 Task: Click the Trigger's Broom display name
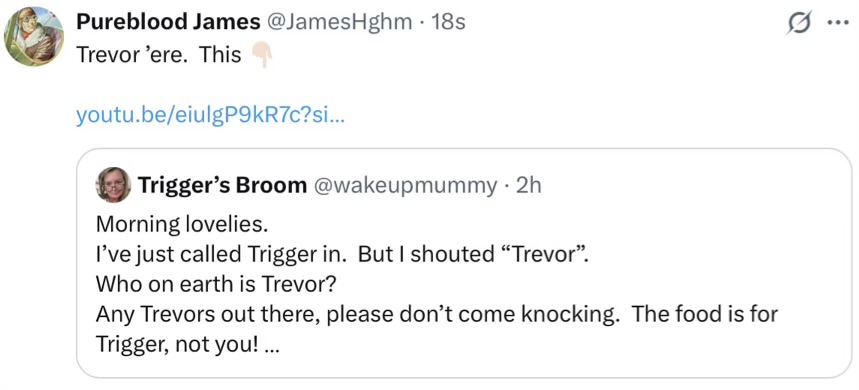pyautogui.click(x=222, y=186)
